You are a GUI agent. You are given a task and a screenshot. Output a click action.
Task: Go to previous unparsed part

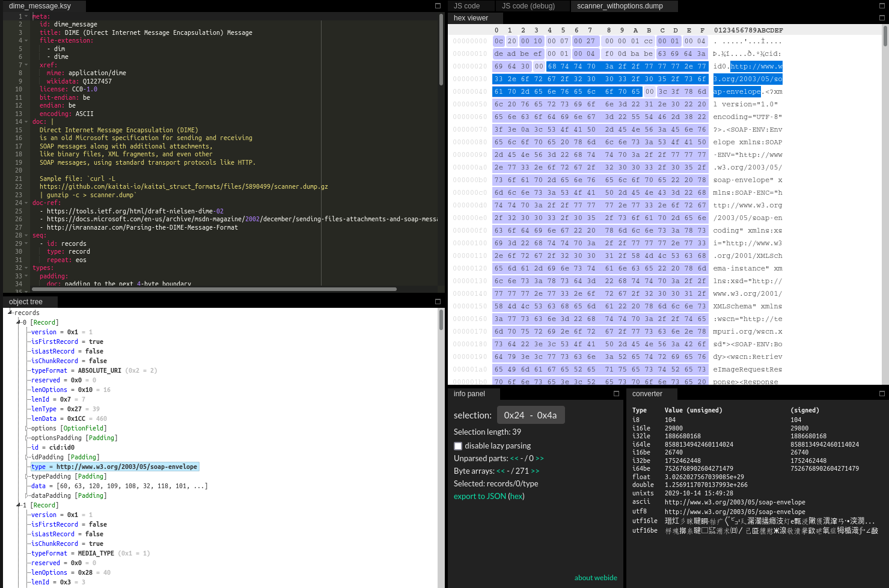click(x=515, y=458)
